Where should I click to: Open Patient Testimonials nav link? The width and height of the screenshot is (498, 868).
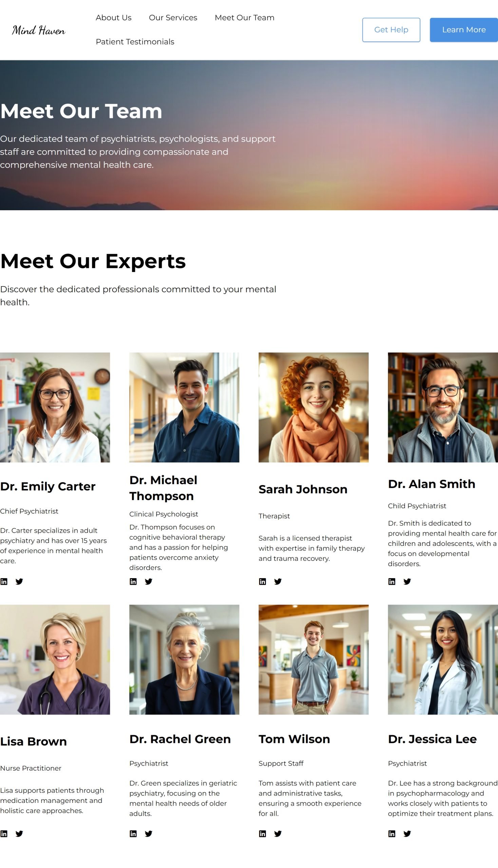point(135,42)
